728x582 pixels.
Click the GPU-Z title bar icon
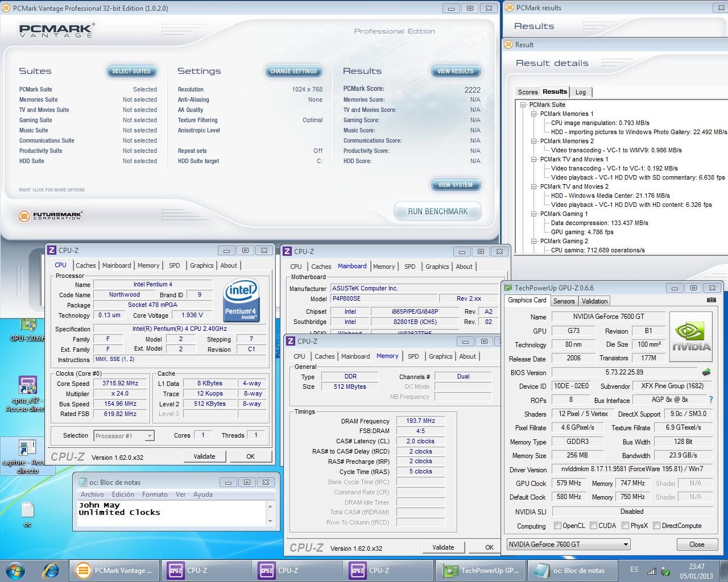coord(508,288)
